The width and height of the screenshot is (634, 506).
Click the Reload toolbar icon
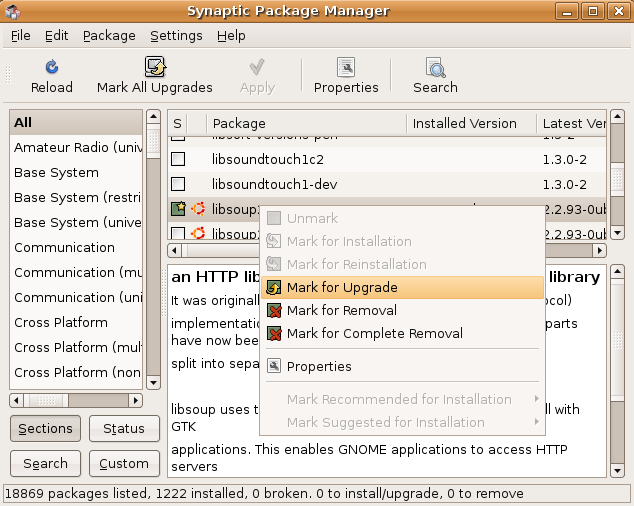pos(51,68)
